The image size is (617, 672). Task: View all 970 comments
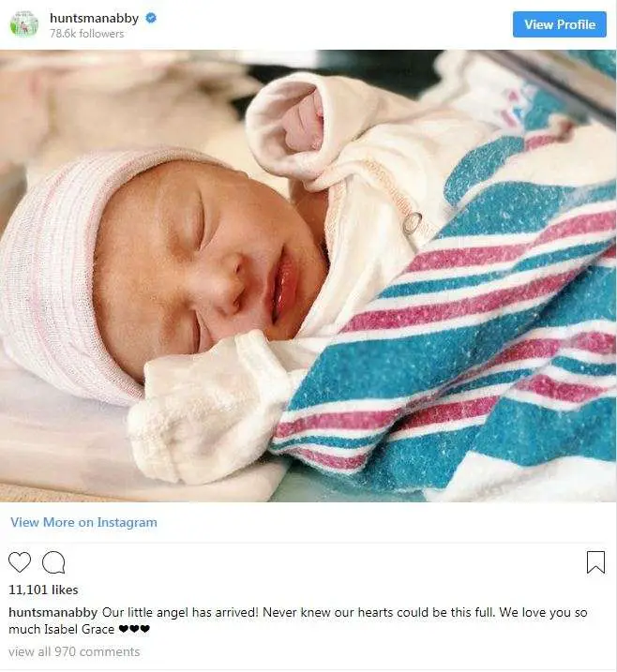click(x=74, y=652)
